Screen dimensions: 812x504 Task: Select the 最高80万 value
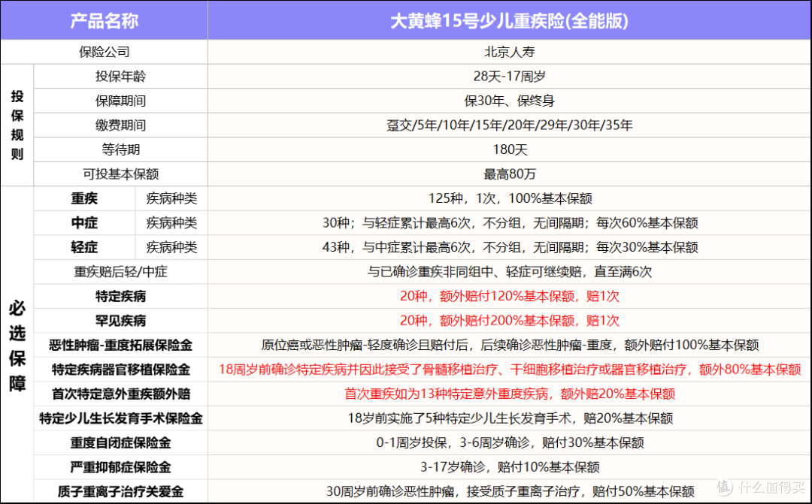pos(510,174)
